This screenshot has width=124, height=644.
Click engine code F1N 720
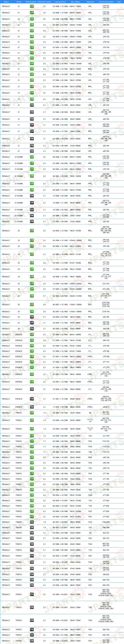pos(106,452)
